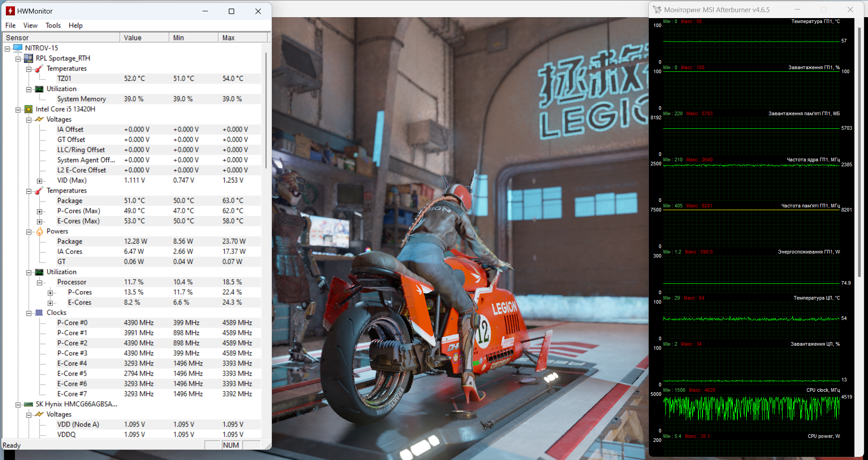This screenshot has width=868, height=460.
Task: Expand the E-Cores (Max) temperature entry
Action: [x=40, y=221]
